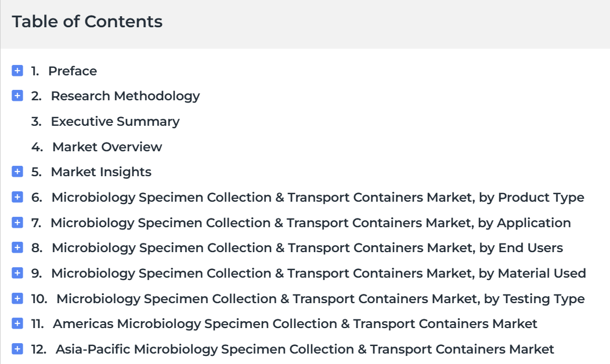Expand section 10 by Testing Type plus icon

[17, 299]
